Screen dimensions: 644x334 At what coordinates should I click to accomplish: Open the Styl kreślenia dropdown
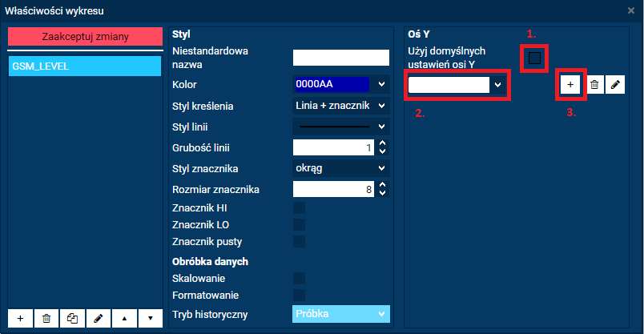pyautogui.click(x=340, y=106)
